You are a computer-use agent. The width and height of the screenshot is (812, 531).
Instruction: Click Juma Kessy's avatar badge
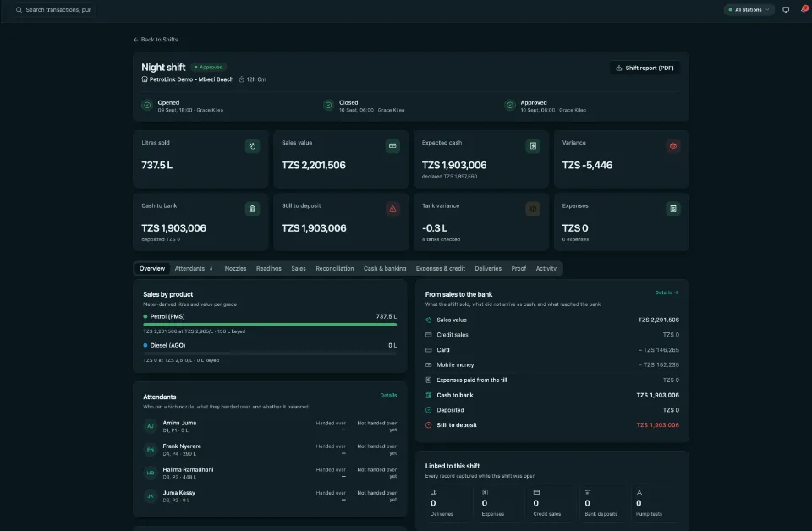pyautogui.click(x=151, y=496)
